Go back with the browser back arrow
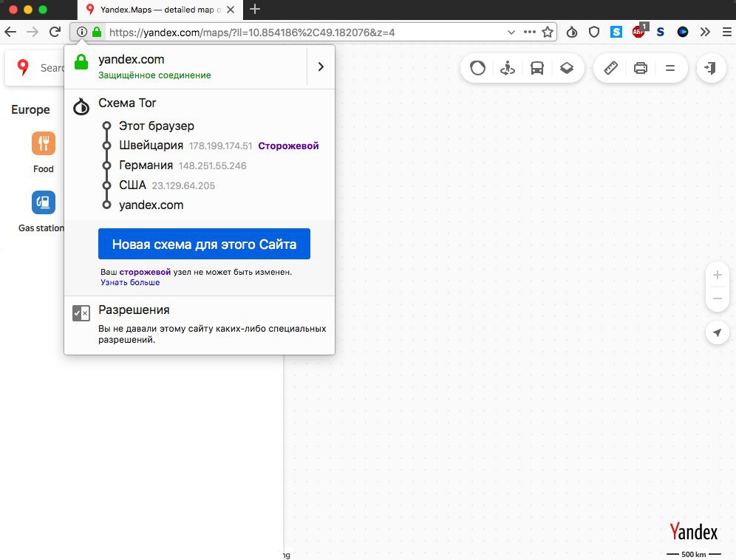 pos(10,32)
